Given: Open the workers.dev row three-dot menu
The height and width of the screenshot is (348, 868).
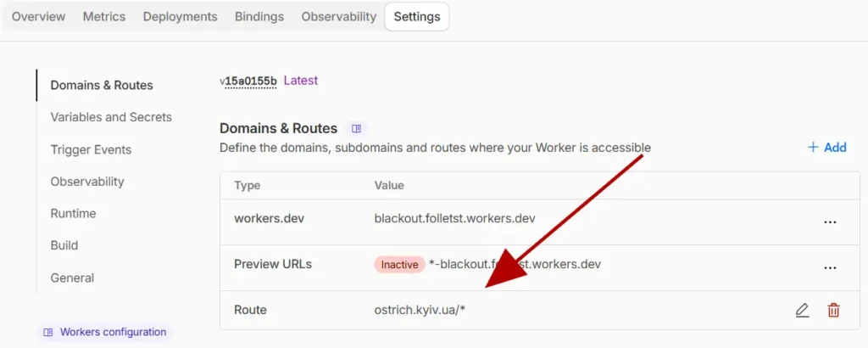Looking at the screenshot, I should coord(830,222).
